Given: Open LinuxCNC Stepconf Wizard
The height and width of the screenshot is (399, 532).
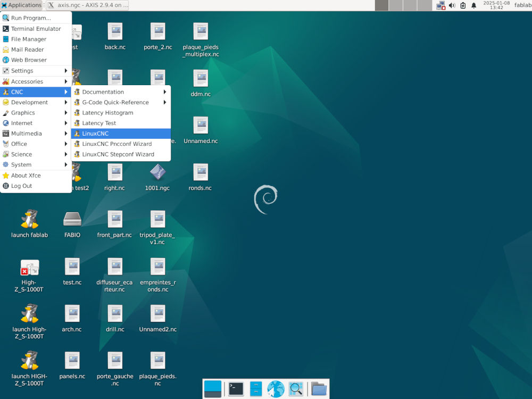Looking at the screenshot, I should [x=121, y=154].
